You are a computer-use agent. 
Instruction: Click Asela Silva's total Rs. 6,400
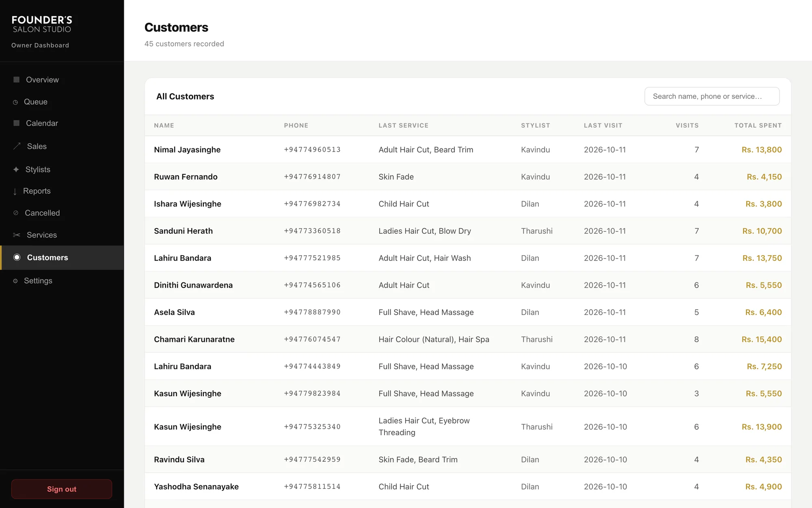coord(763,312)
